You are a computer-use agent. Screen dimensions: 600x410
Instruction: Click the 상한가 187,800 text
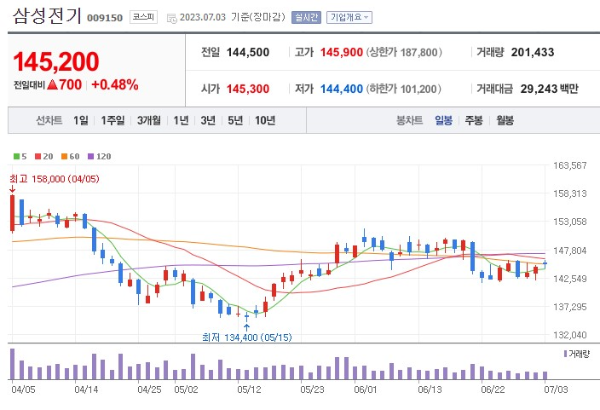(404, 52)
